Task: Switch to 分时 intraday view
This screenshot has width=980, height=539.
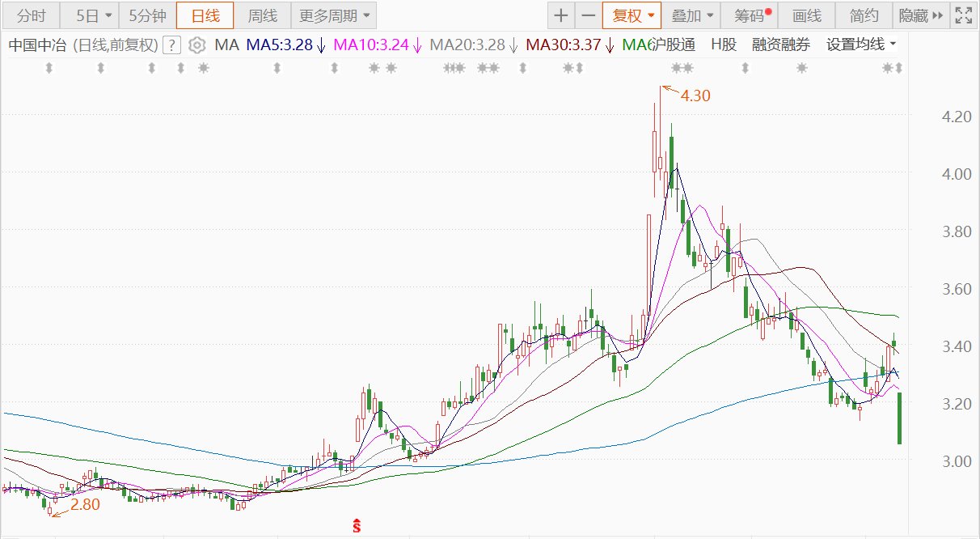Action: pos(32,15)
